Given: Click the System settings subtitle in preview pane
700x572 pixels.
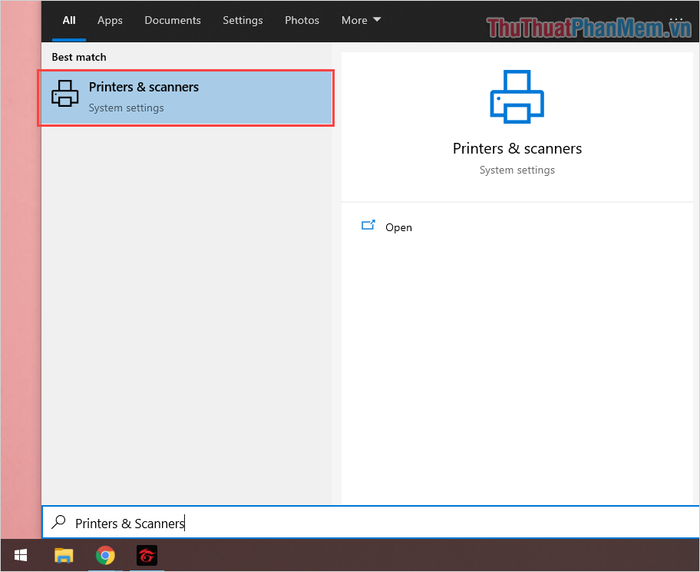Looking at the screenshot, I should tap(516, 170).
